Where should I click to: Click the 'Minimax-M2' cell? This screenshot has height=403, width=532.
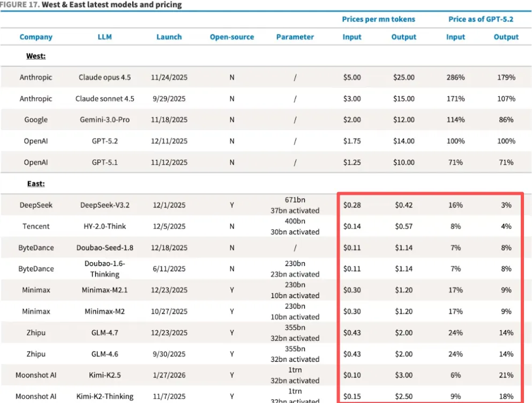point(104,311)
